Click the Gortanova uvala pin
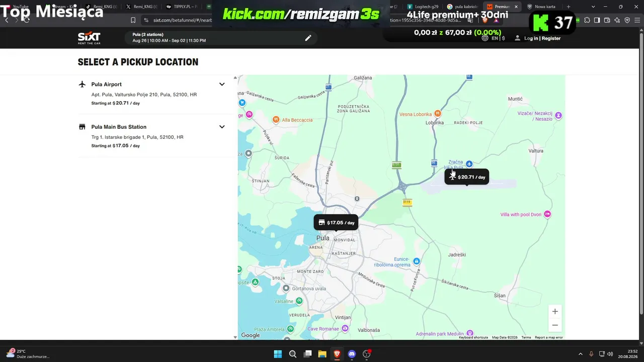 point(286,288)
